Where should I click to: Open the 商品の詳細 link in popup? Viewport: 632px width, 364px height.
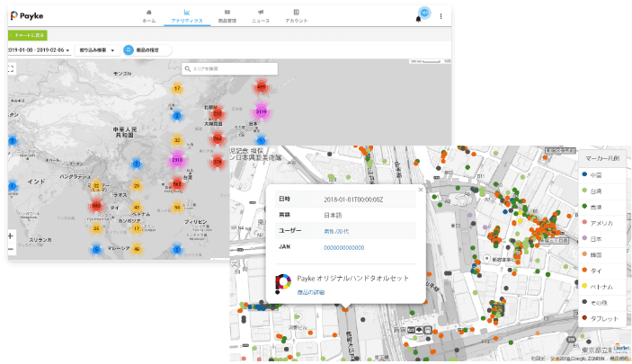point(311,293)
